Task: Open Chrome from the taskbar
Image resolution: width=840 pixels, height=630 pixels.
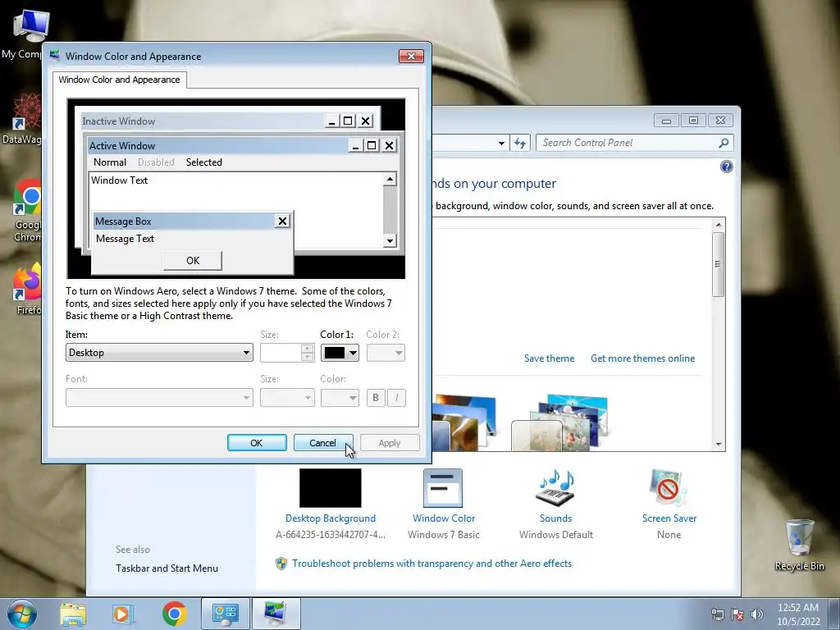Action: [174, 614]
